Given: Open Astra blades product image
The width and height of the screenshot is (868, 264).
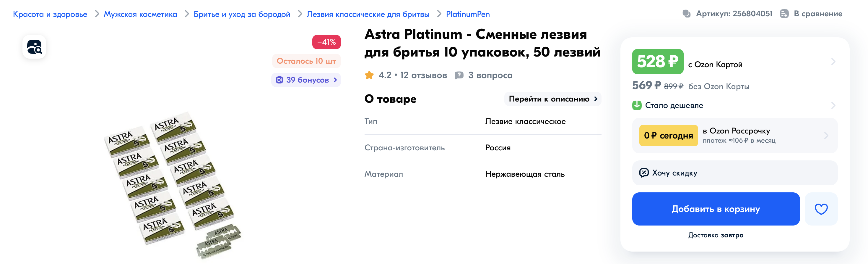Looking at the screenshot, I should (173, 185).
